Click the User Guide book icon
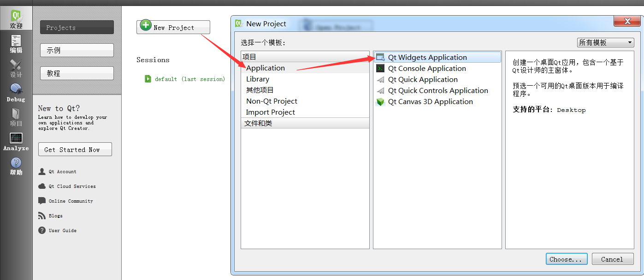Screen dimensions: 644x280 coord(42,230)
